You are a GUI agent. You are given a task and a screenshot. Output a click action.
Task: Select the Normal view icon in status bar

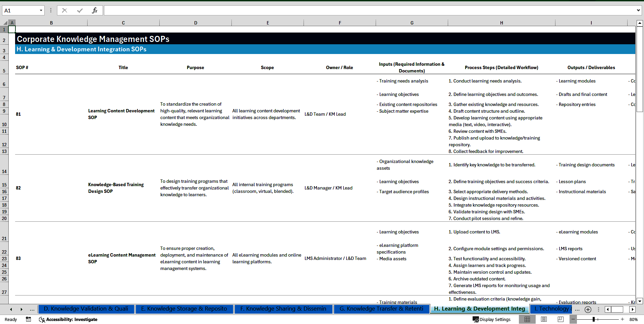pyautogui.click(x=527, y=319)
